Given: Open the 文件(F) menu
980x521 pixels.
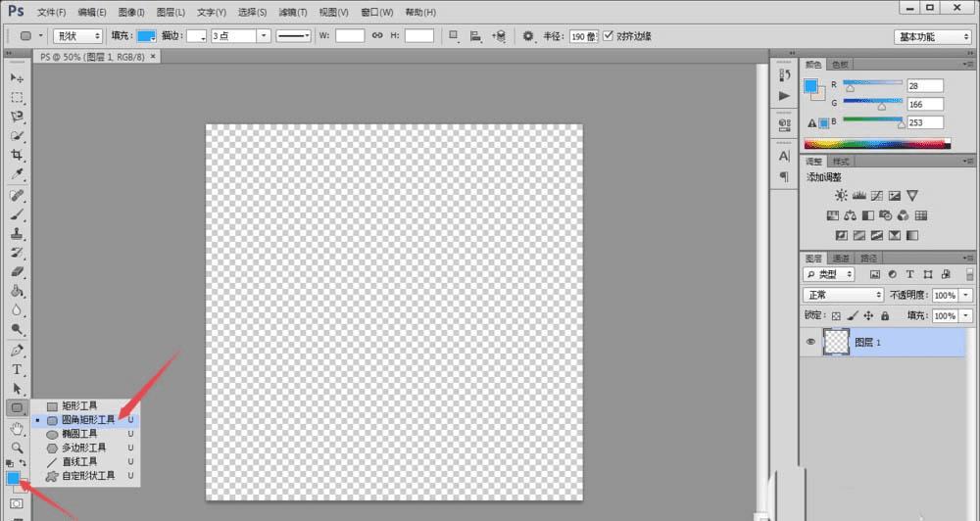Looking at the screenshot, I should pyautogui.click(x=51, y=12).
